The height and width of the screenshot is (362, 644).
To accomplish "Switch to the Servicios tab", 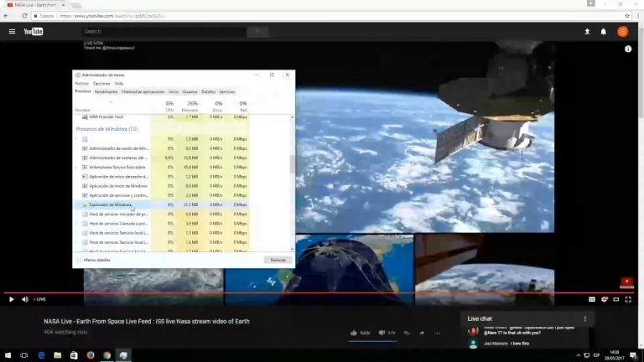I will (x=227, y=91).
